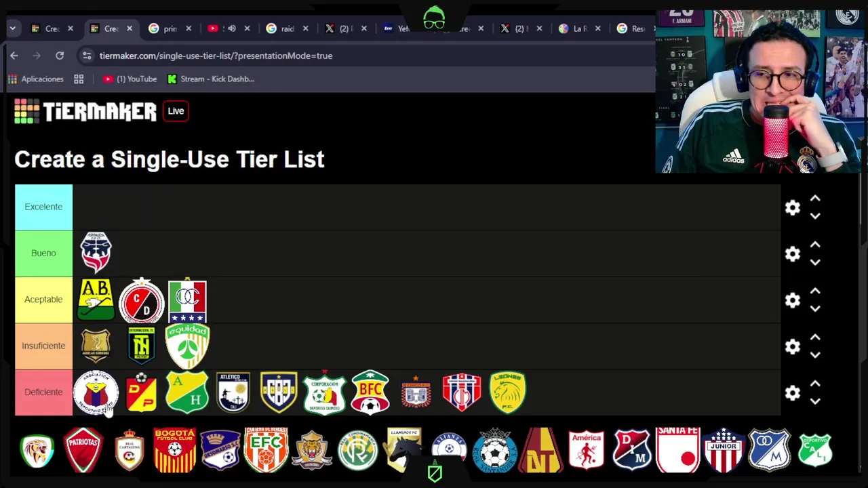Open settings gear for the Deficiente tier

pos(793,393)
